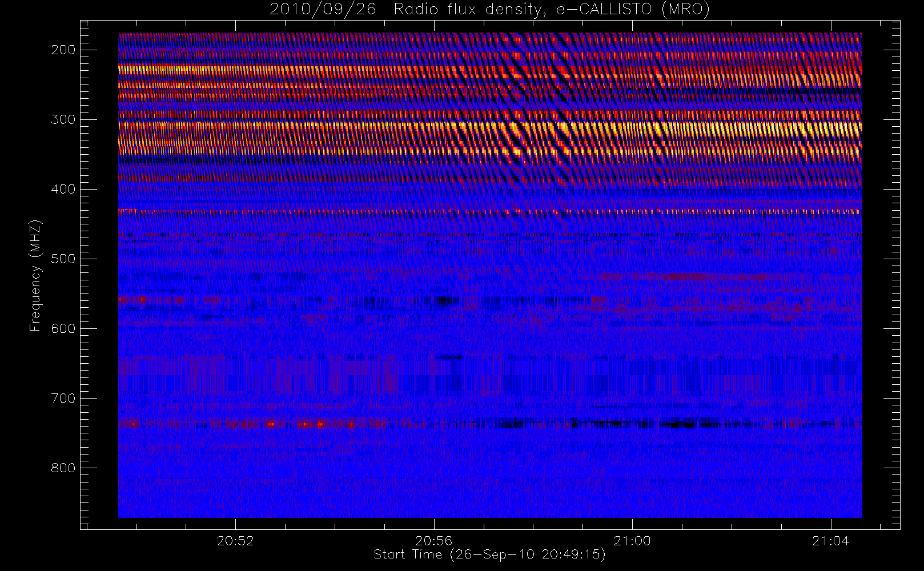The image size is (924, 571).
Task: Select the 200 frequency tick label
Action: tap(63, 50)
